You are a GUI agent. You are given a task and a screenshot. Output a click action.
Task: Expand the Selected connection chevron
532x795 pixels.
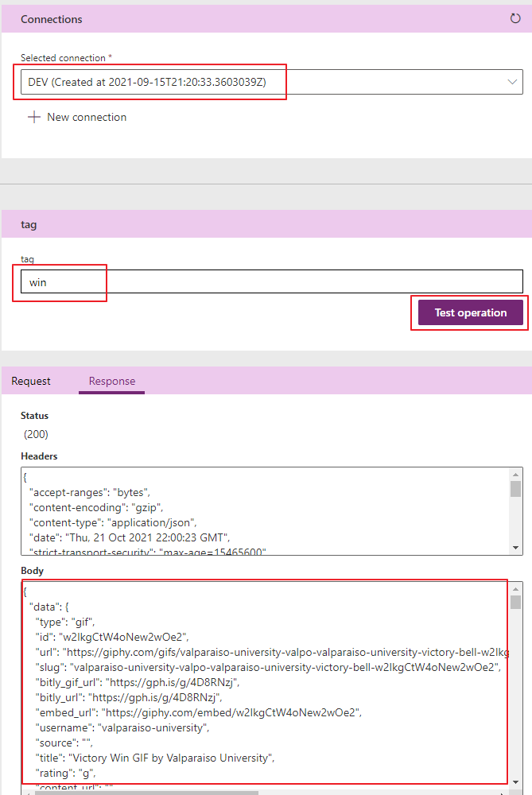point(512,82)
